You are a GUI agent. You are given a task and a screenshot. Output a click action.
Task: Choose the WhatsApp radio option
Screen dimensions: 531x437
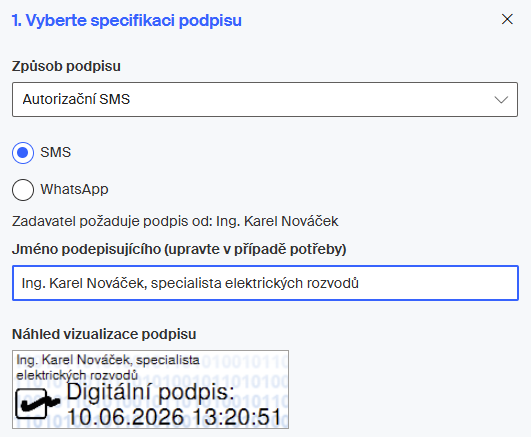tap(23, 190)
